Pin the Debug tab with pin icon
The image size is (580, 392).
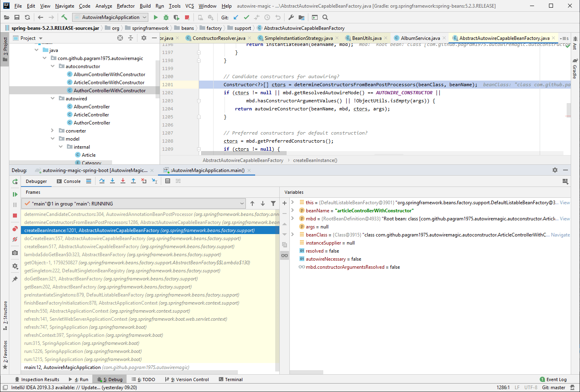[15, 278]
